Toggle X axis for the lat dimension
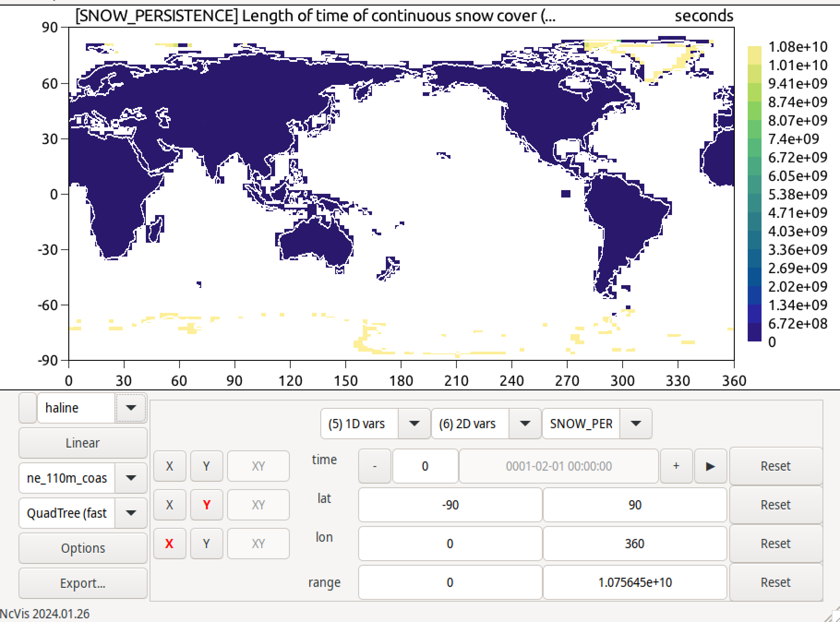 169,505
